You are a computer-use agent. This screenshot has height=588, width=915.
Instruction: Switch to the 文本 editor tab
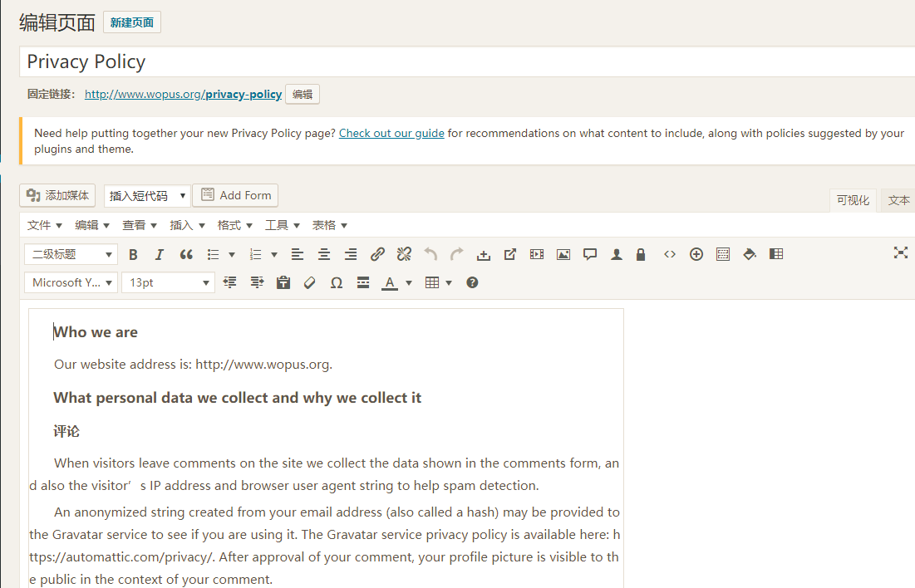(898, 200)
